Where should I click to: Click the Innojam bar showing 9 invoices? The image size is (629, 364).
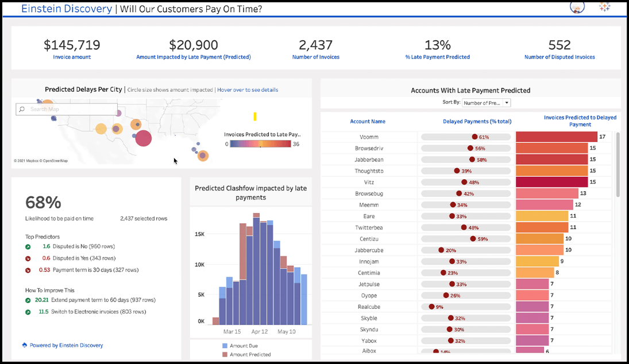[x=537, y=261]
